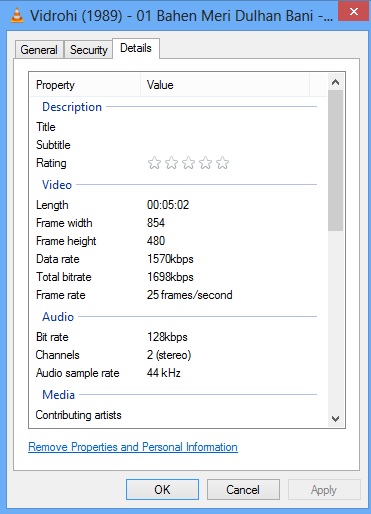Click the Total bitrate property label
This screenshot has width=371, height=514.
coord(64,277)
